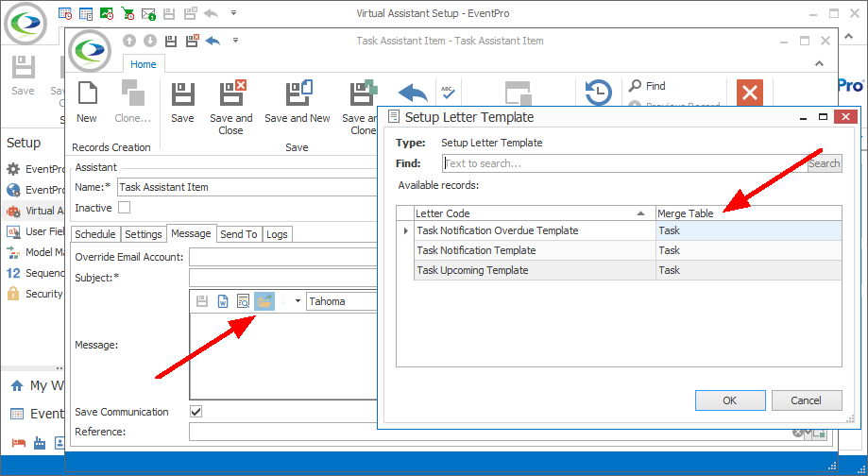
Task: Click the red bed icon in bottom navigation
Action: tap(19, 443)
